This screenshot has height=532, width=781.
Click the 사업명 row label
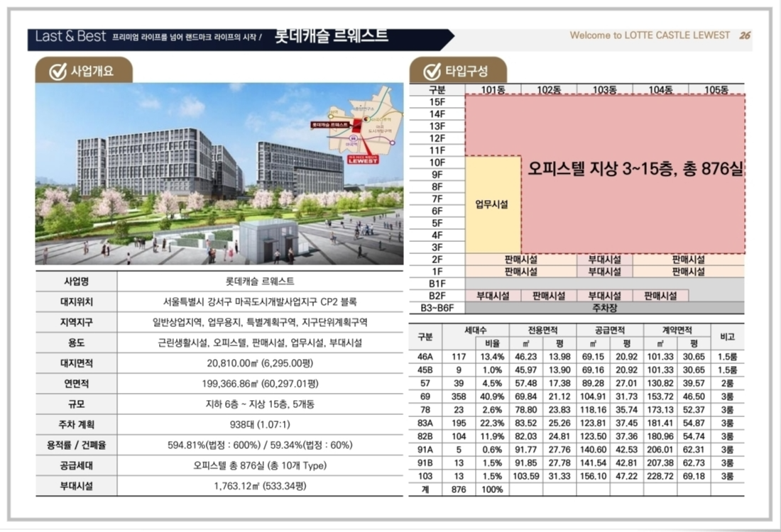tap(76, 282)
